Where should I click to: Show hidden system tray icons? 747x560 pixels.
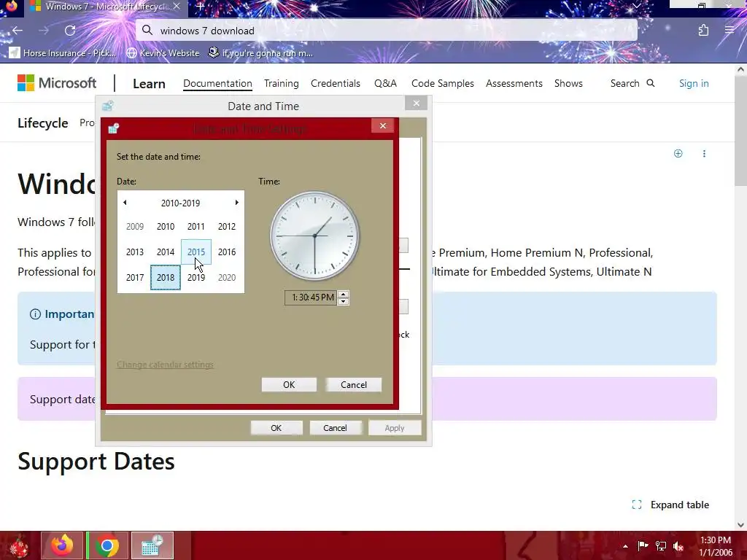(625, 546)
